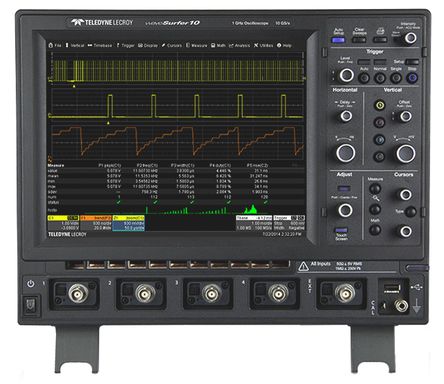Select the Auto trigger mode button
This screenshot has height=384, width=444.
[364, 78]
